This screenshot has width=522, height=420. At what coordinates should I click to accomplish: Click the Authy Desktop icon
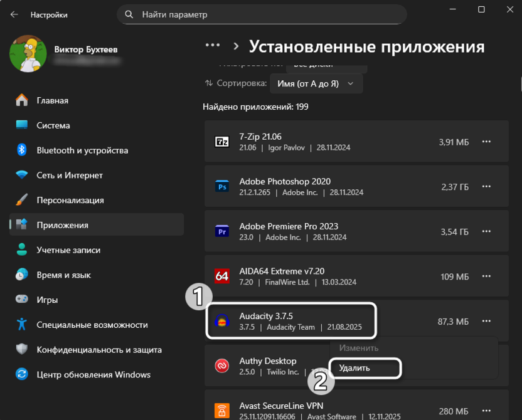221,365
